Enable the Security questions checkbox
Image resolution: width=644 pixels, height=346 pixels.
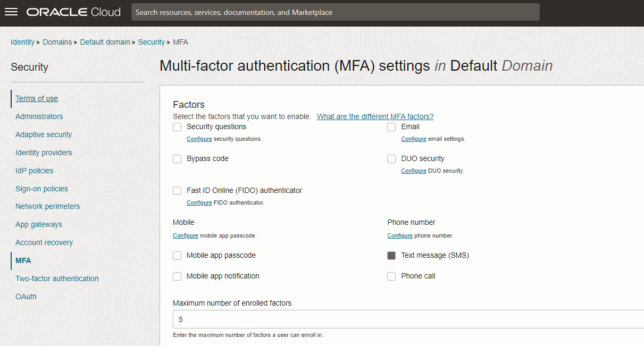177,127
